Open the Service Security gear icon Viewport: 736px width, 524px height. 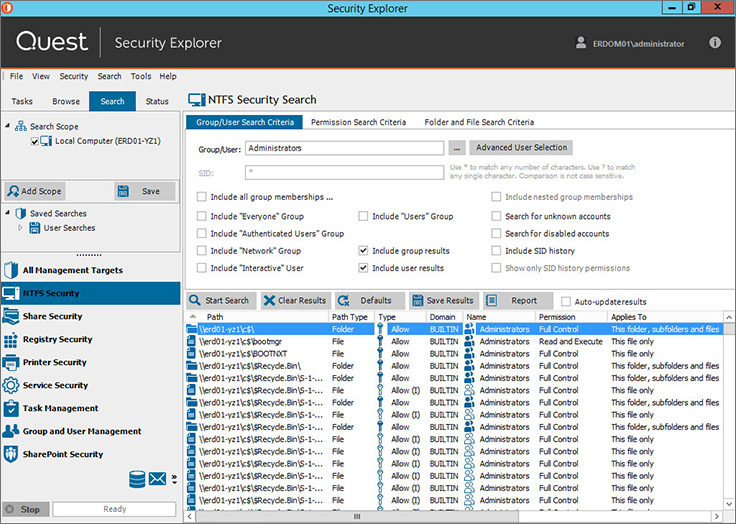10,385
